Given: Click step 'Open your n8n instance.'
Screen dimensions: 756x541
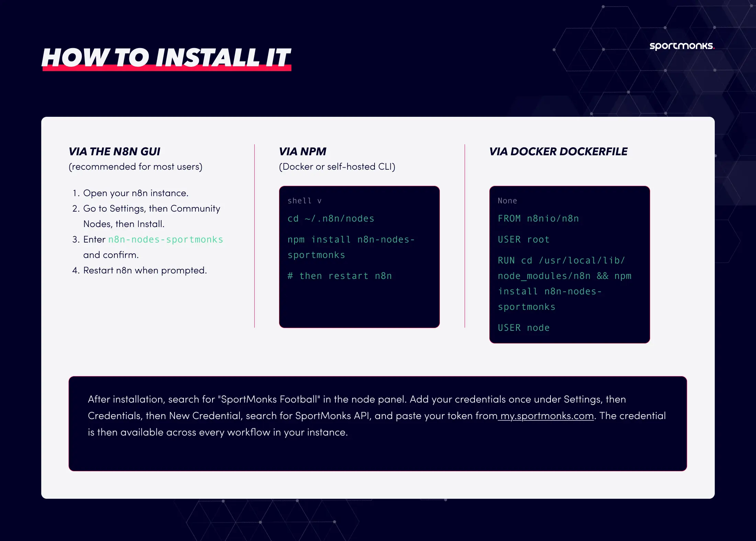Looking at the screenshot, I should click(x=136, y=193).
